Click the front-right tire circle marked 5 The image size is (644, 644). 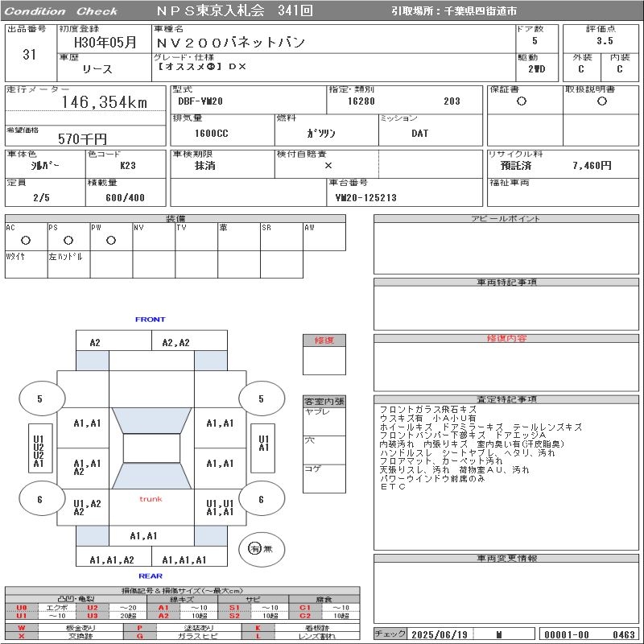click(x=261, y=398)
